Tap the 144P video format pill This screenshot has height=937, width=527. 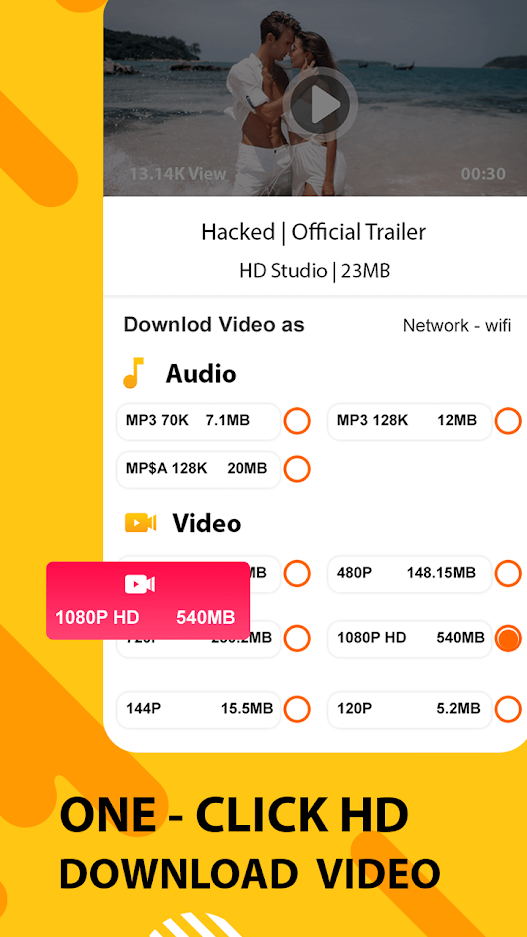198,709
